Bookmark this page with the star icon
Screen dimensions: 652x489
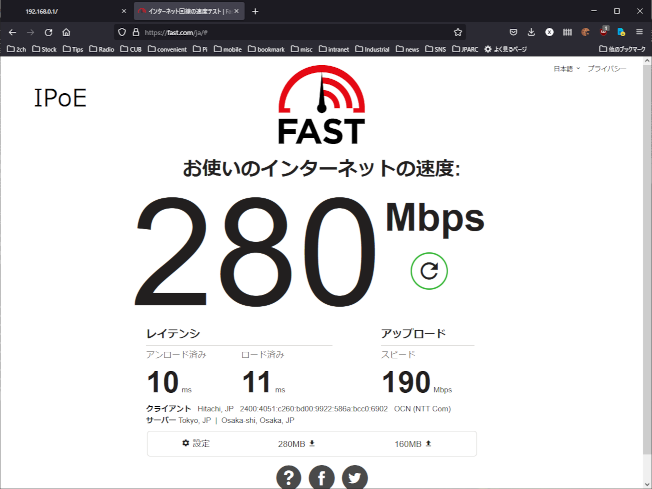coord(458,32)
